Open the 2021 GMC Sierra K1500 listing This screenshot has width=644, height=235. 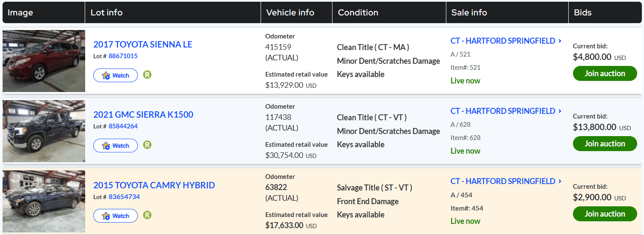click(x=143, y=115)
